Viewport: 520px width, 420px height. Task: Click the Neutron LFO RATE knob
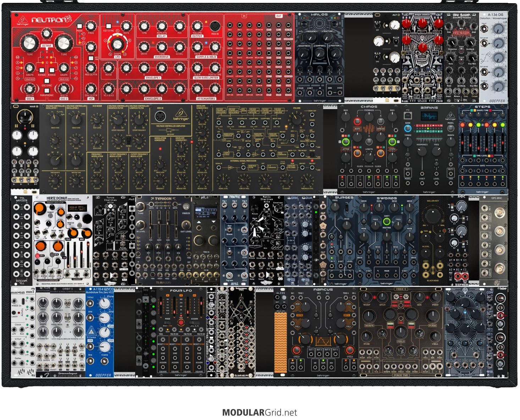pyautogui.click(x=126, y=26)
